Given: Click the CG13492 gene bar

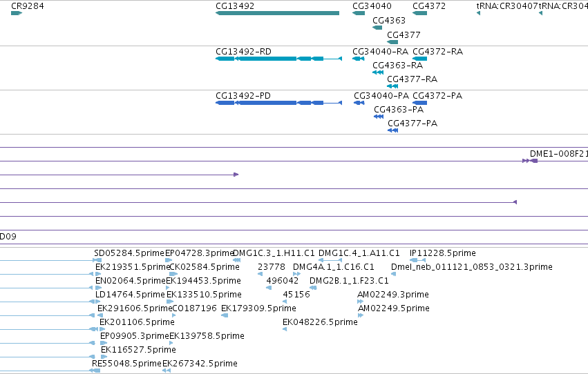Looking at the screenshot, I should [x=277, y=13].
